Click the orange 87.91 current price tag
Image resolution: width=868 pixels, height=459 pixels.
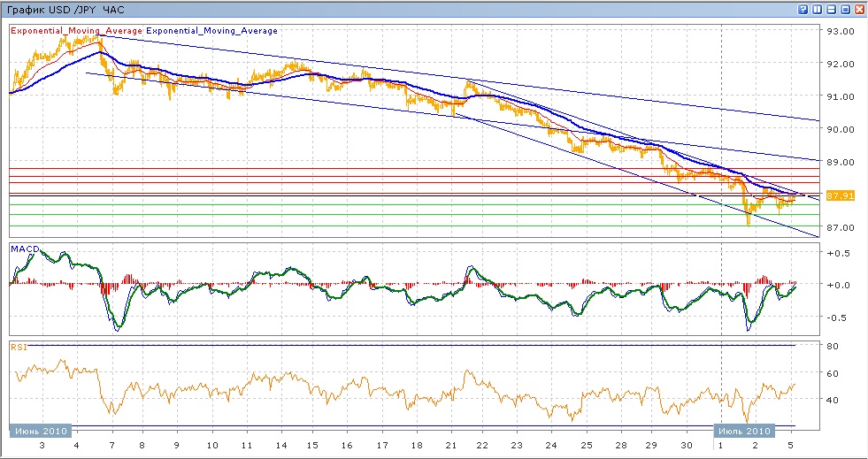click(839, 195)
